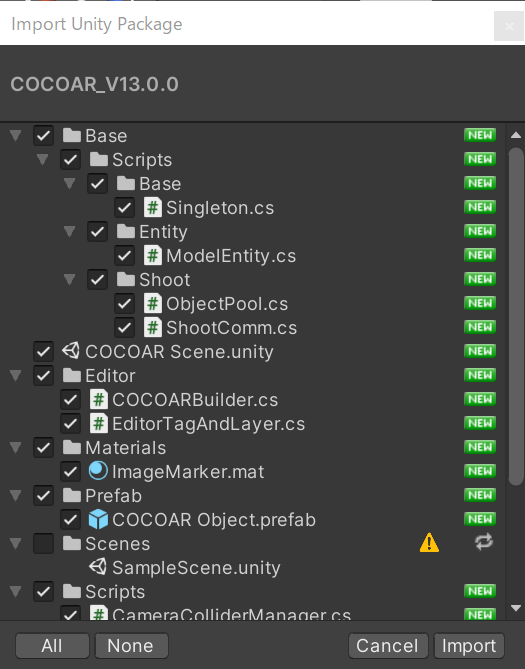Screen dimensions: 525x669
Task: Click the ImageMarker.mat material sphere icon
Action: (98, 471)
